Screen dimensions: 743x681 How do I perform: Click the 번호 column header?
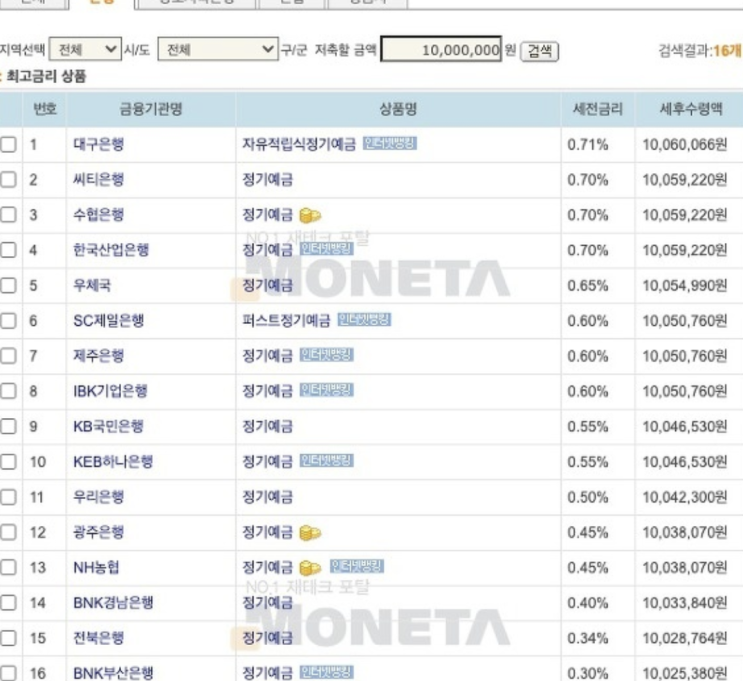45,109
